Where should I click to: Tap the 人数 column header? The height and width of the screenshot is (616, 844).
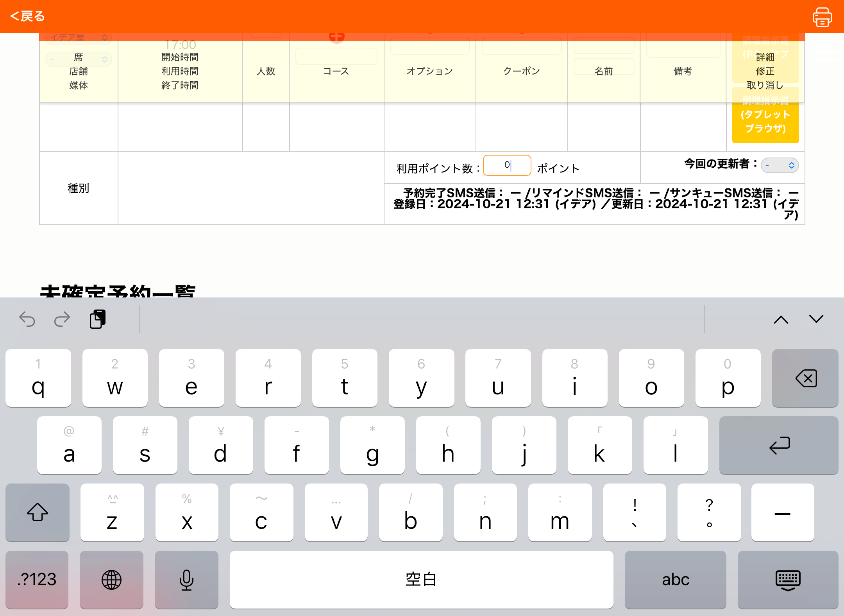coord(266,71)
